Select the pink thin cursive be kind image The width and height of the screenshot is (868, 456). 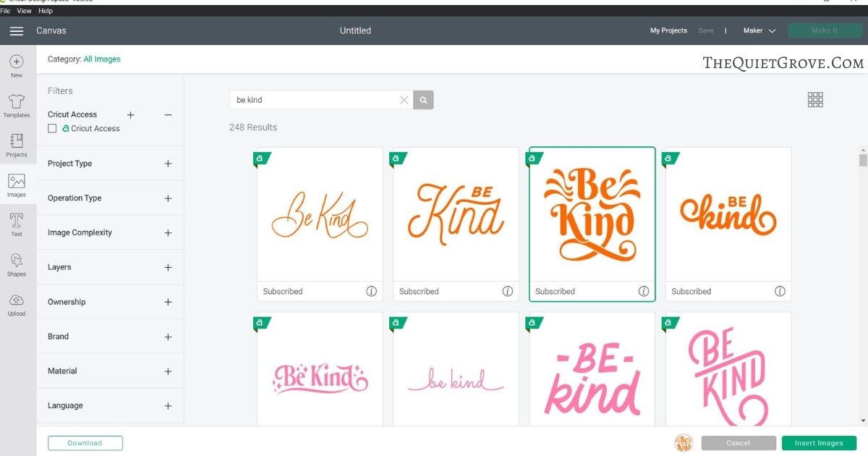pyautogui.click(x=456, y=369)
